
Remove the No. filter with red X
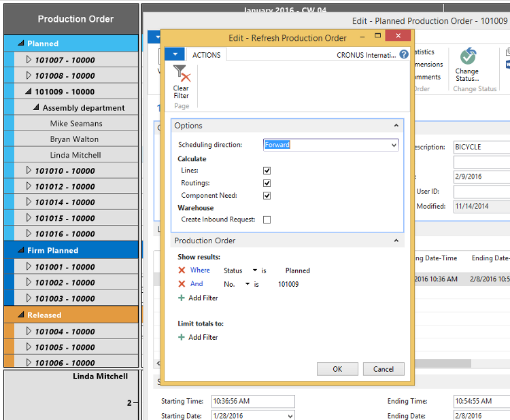(182, 284)
